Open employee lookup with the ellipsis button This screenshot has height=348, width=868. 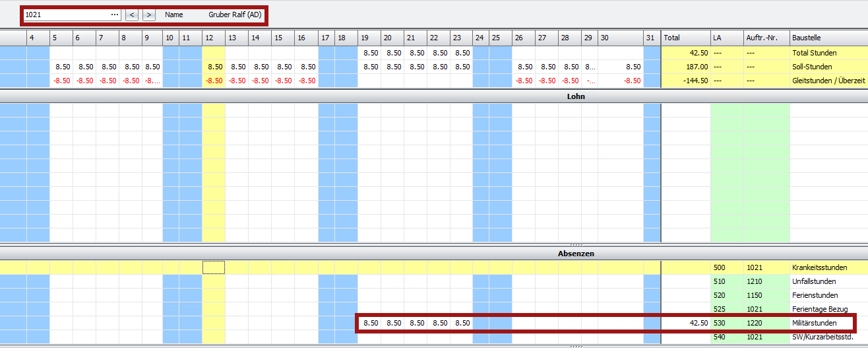click(115, 15)
